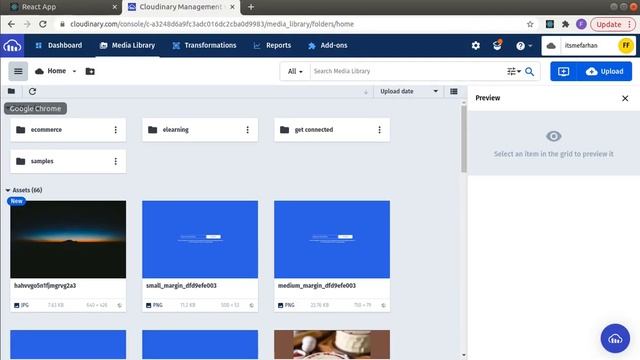Switch to Media Library tab
640x360 pixels.
pyautogui.click(x=128, y=45)
